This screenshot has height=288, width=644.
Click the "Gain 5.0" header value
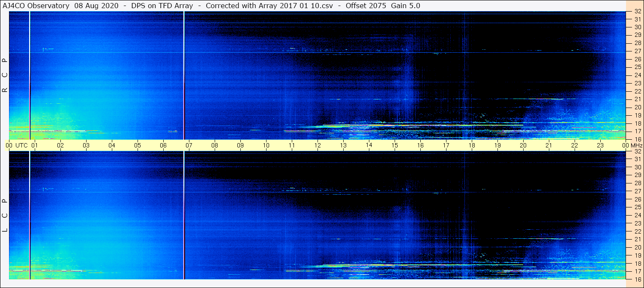(x=405, y=6)
